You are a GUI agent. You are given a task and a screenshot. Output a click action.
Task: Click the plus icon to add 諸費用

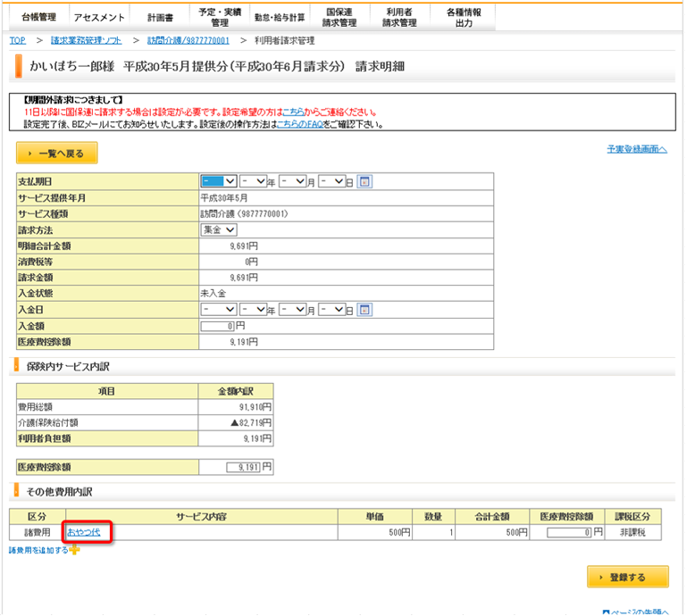74,550
